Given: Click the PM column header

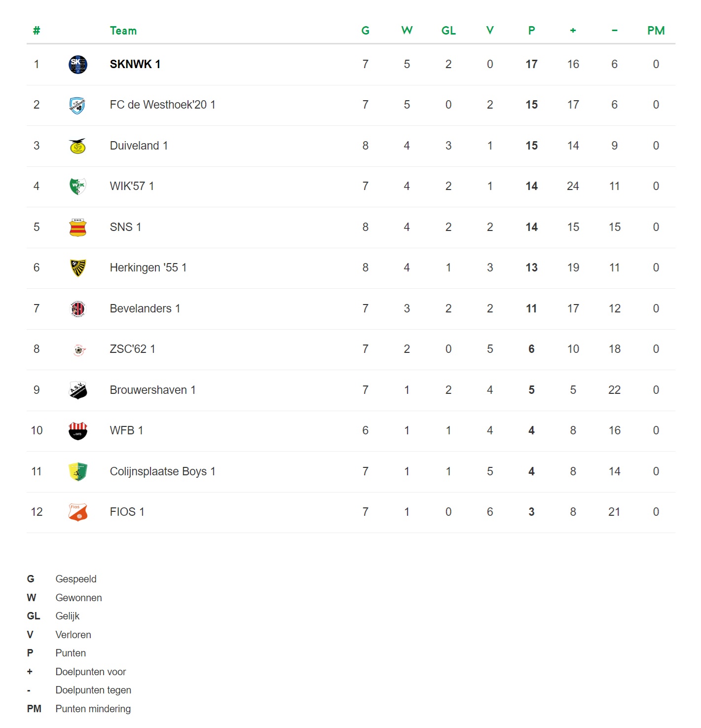Looking at the screenshot, I should coord(656,31).
